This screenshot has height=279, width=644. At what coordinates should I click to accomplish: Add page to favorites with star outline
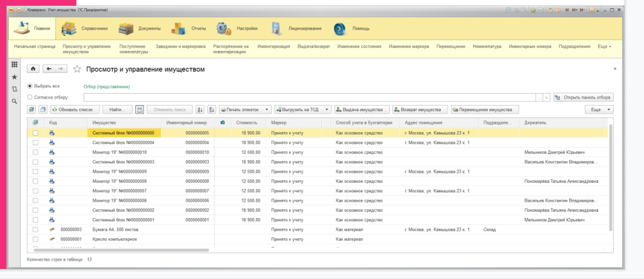(x=77, y=69)
